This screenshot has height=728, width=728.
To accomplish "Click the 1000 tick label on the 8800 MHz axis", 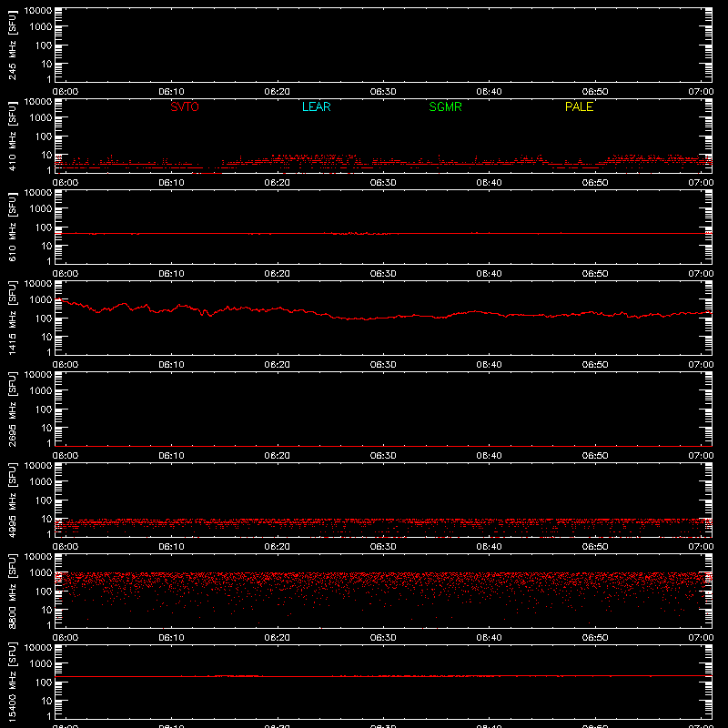I will tap(41, 573).
